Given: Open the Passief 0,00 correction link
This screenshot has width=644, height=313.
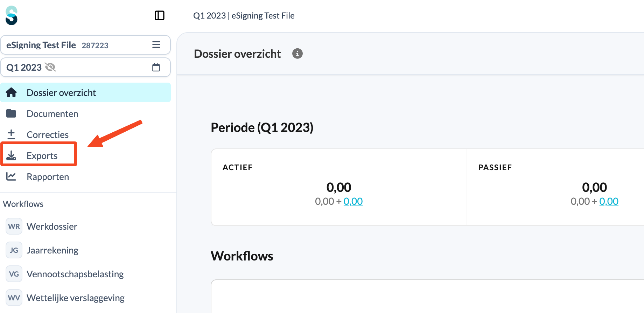Looking at the screenshot, I should 609,201.
